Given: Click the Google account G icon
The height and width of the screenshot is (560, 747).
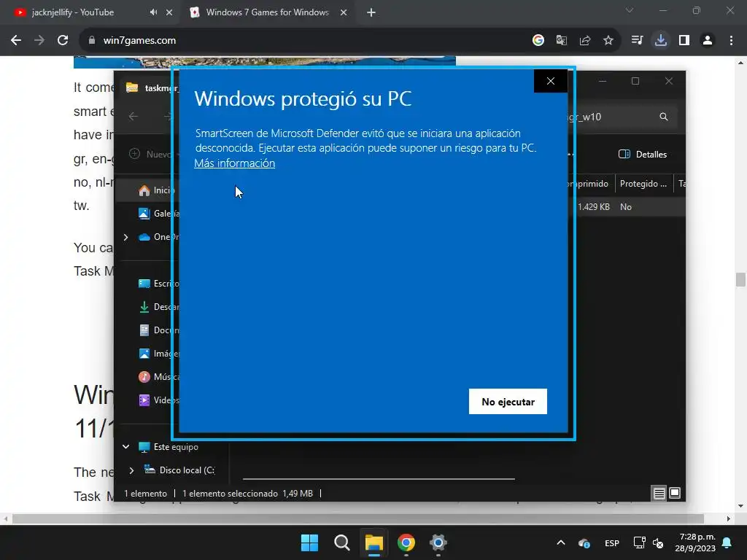Looking at the screenshot, I should click(538, 41).
